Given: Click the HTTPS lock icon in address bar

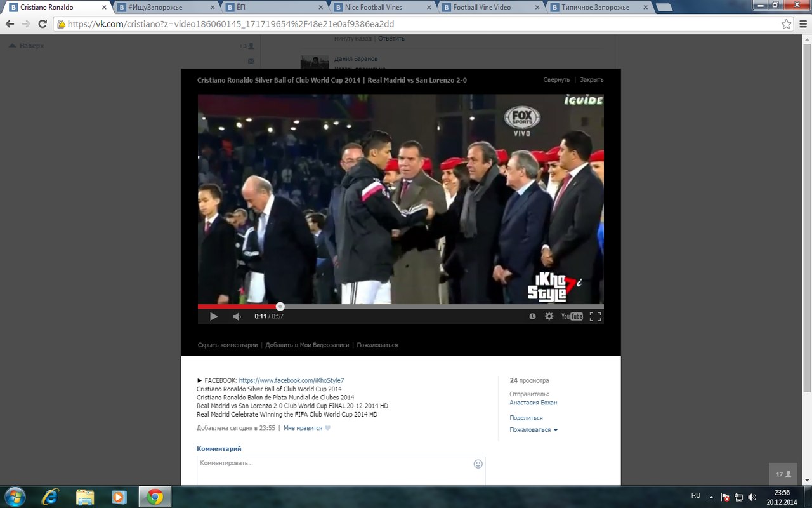Looking at the screenshot, I should click(62, 24).
